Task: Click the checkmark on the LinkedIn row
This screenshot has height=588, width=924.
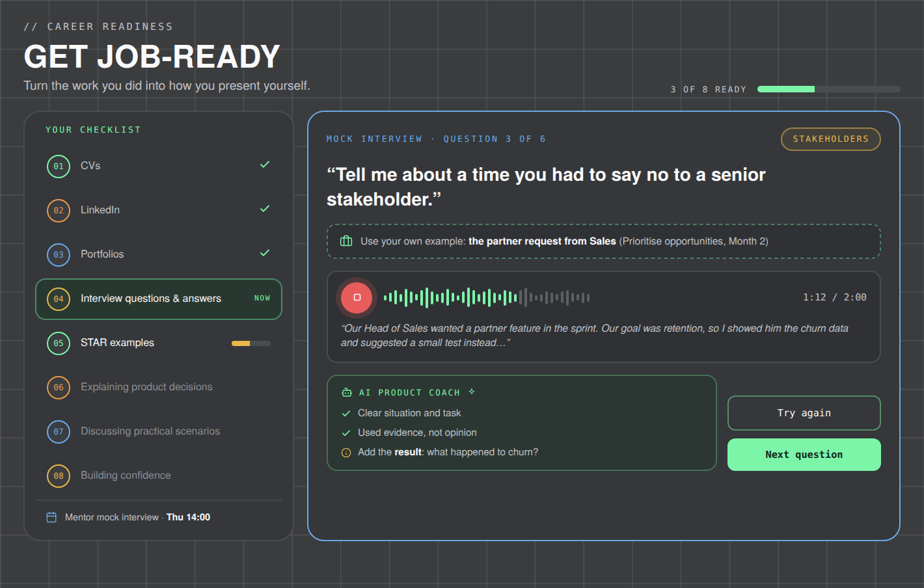Action: [265, 209]
